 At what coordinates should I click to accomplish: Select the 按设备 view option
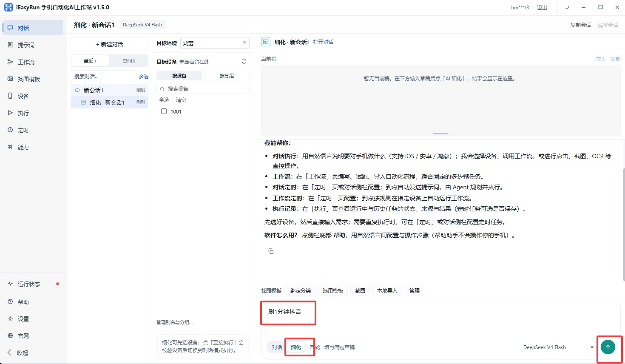(x=179, y=76)
